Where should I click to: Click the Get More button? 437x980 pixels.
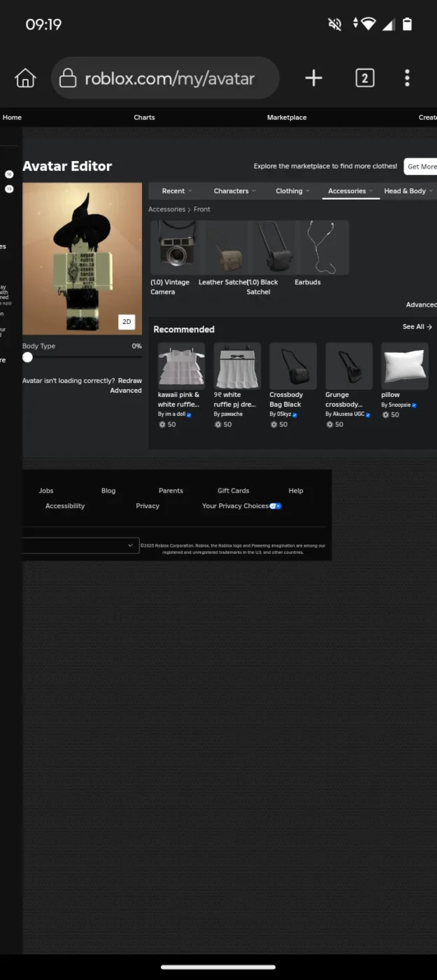(x=421, y=167)
